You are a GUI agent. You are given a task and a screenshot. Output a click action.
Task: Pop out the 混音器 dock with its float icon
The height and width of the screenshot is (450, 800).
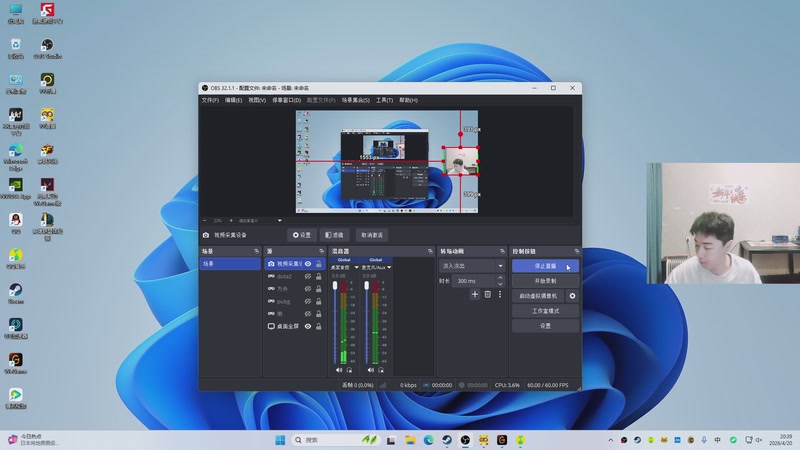[430, 252]
